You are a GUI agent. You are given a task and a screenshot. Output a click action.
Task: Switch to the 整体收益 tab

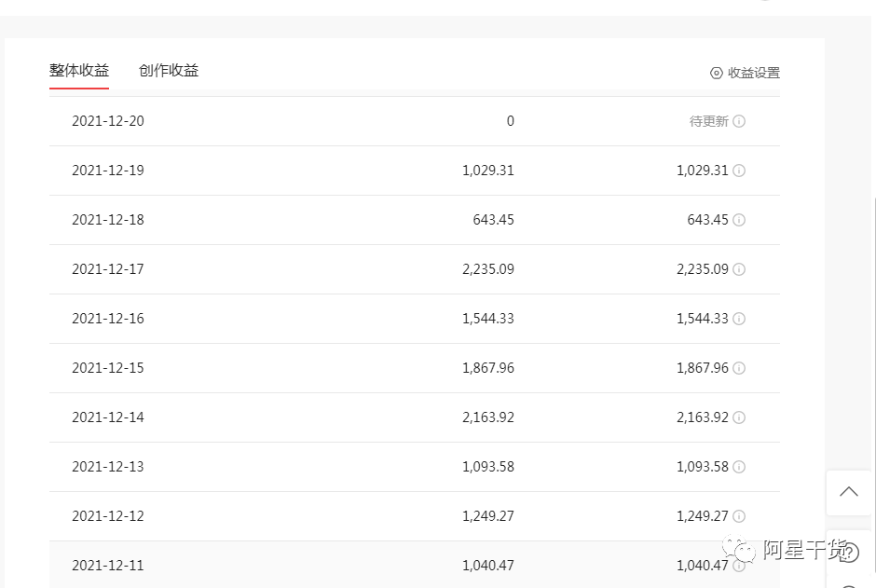click(79, 71)
